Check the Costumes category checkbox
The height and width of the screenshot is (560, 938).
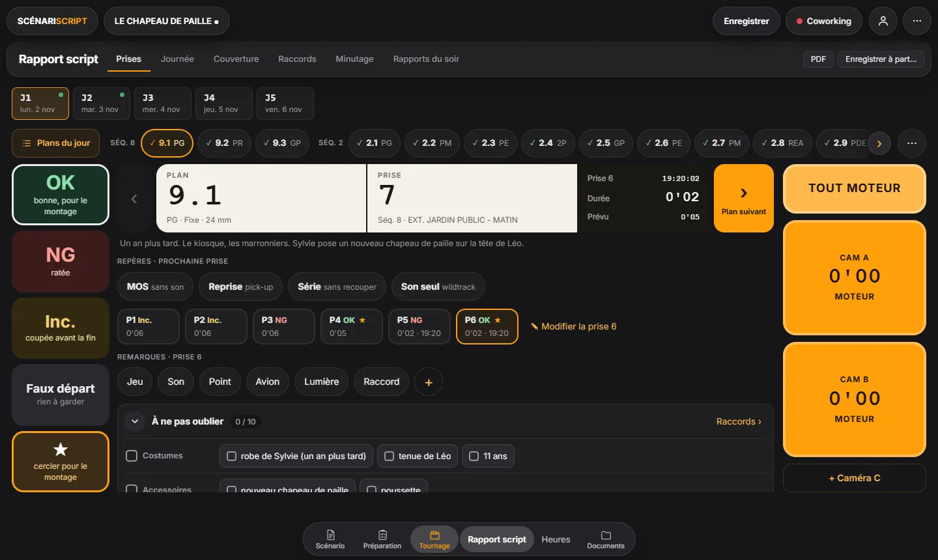tap(132, 456)
